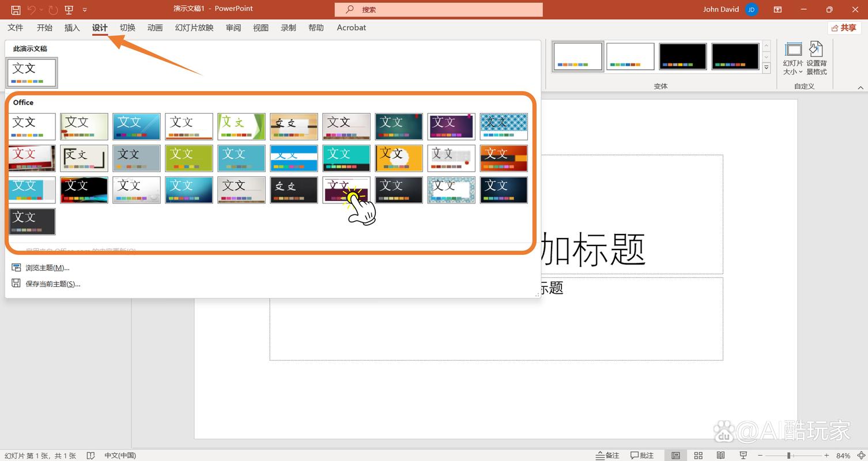Apply the theme with black corner brackets

click(84, 158)
